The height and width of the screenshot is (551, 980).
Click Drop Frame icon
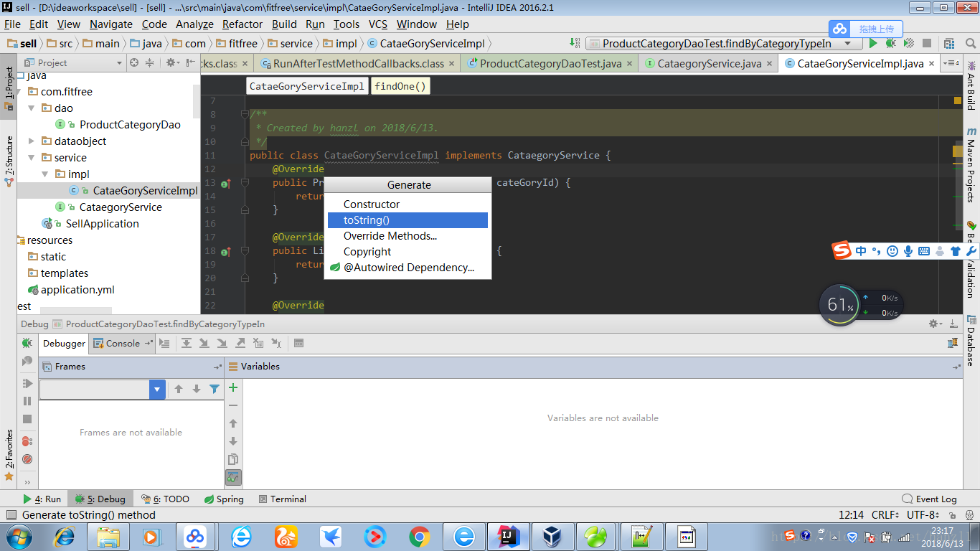pos(258,343)
